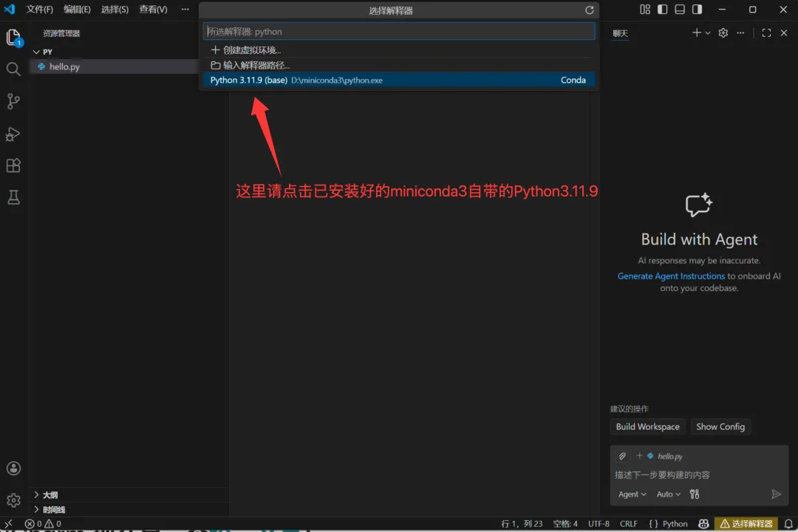Click the Build Workspace button
This screenshot has height=532, width=798.
pos(647,426)
